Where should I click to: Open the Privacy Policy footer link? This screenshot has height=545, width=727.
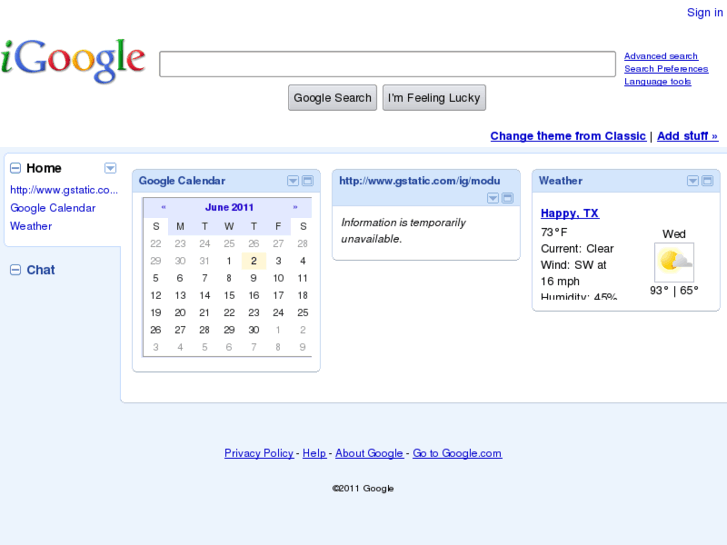pos(259,453)
